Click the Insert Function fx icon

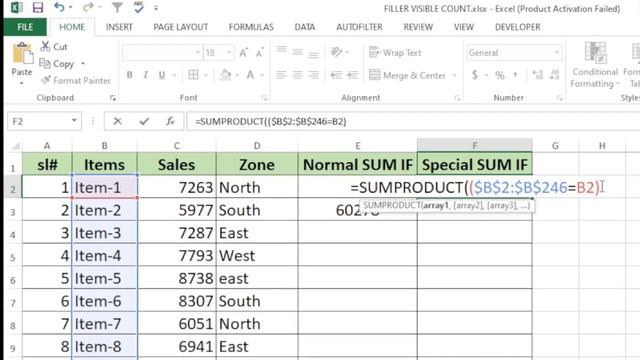[x=170, y=121]
